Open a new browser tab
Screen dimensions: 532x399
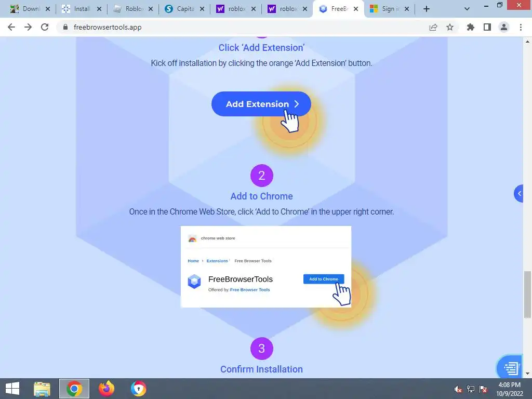click(427, 9)
